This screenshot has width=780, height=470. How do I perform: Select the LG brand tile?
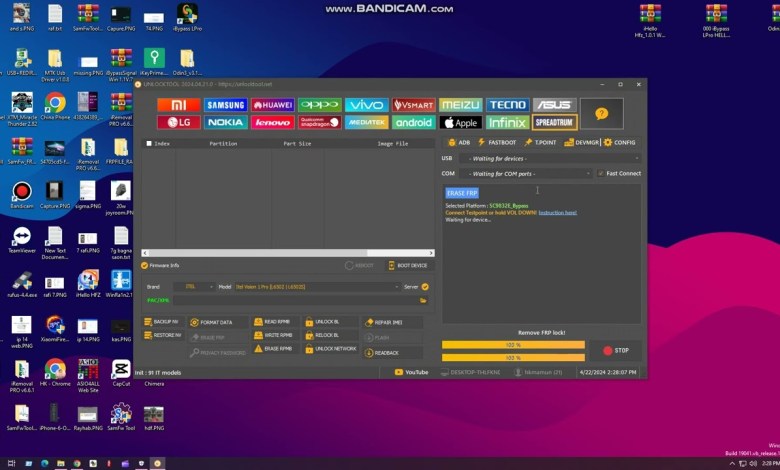pyautogui.click(x=179, y=122)
